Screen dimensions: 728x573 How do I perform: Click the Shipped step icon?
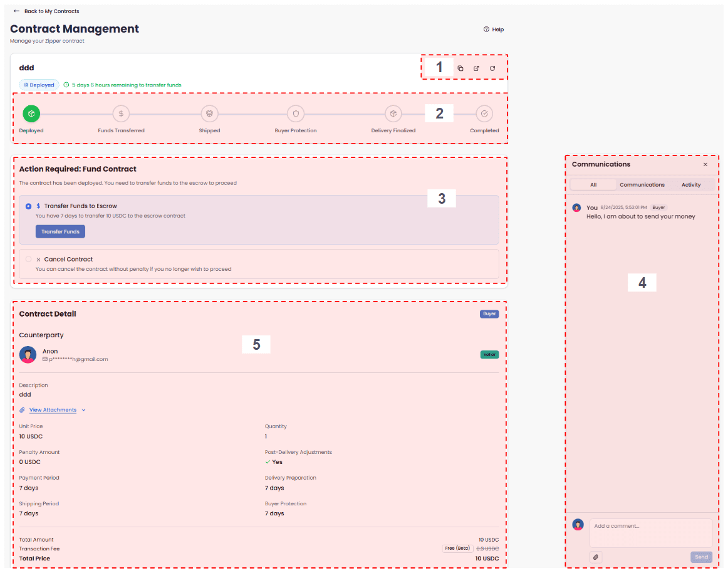(x=209, y=113)
